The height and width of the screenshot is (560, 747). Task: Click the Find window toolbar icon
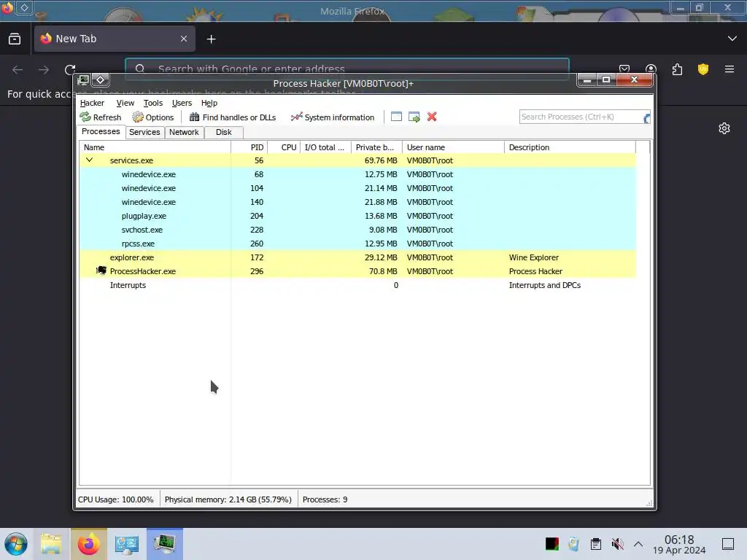click(396, 117)
